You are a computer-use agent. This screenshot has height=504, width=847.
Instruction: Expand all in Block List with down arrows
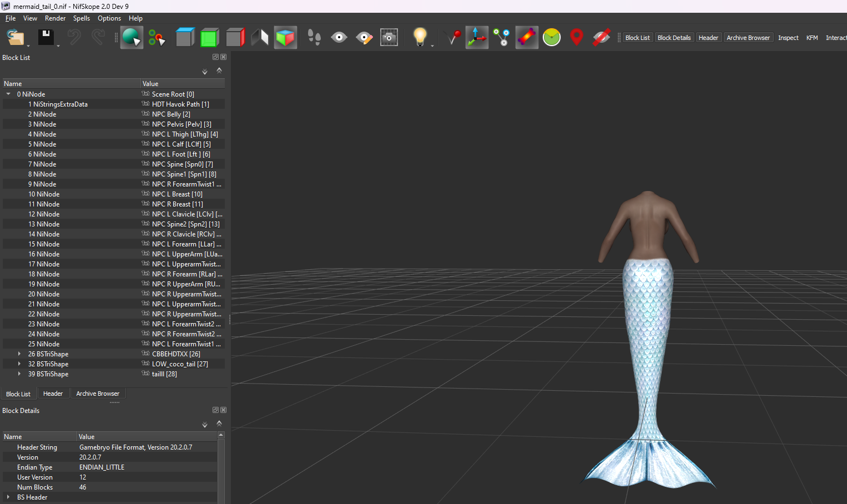point(205,72)
